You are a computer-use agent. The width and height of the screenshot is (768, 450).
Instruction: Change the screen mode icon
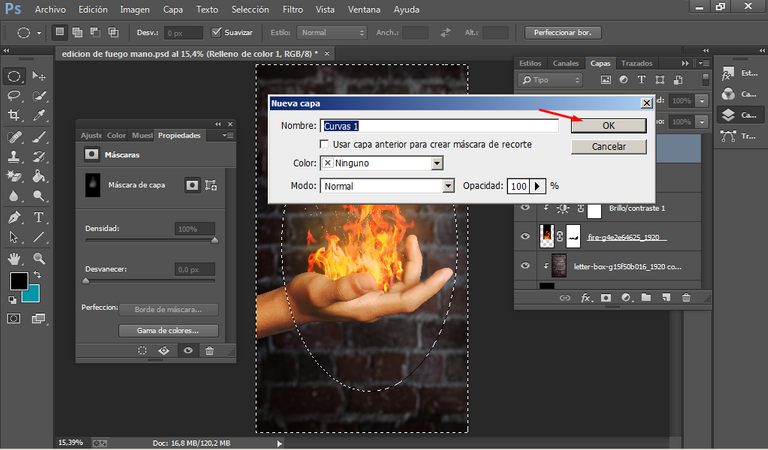[38, 319]
